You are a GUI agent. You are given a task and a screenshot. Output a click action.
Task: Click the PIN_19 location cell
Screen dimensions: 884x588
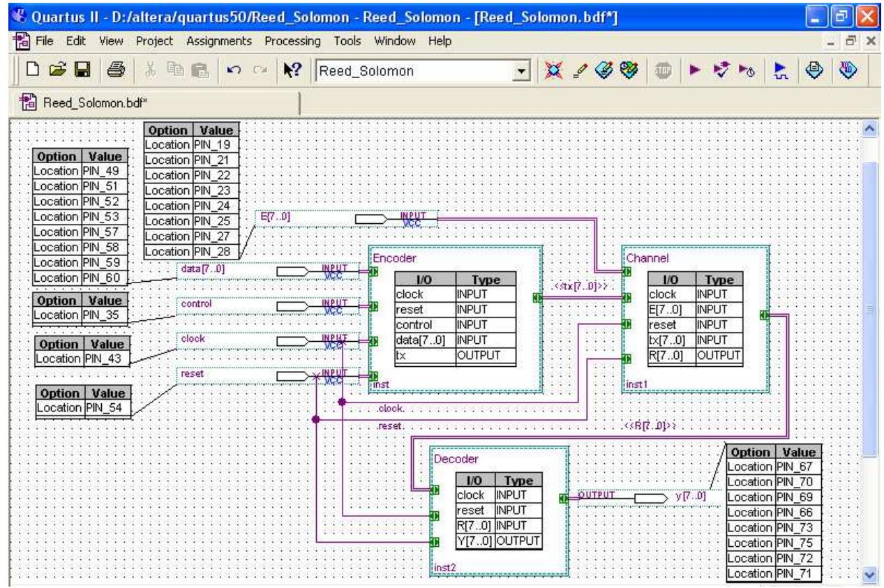(215, 144)
